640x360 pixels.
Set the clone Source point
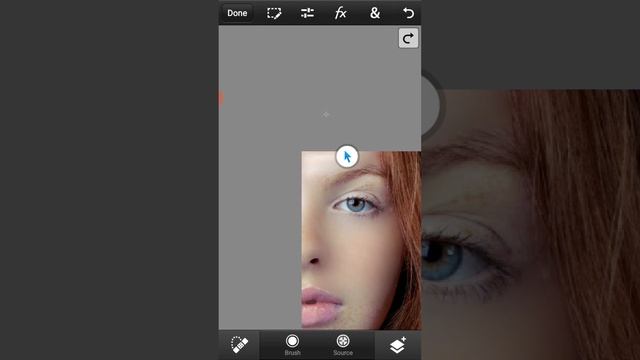(343, 345)
